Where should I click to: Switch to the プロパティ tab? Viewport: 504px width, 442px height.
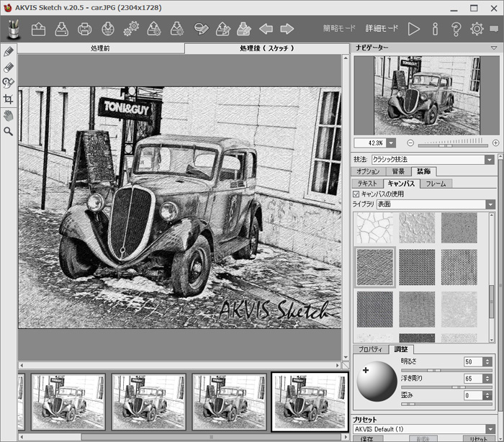371,349
